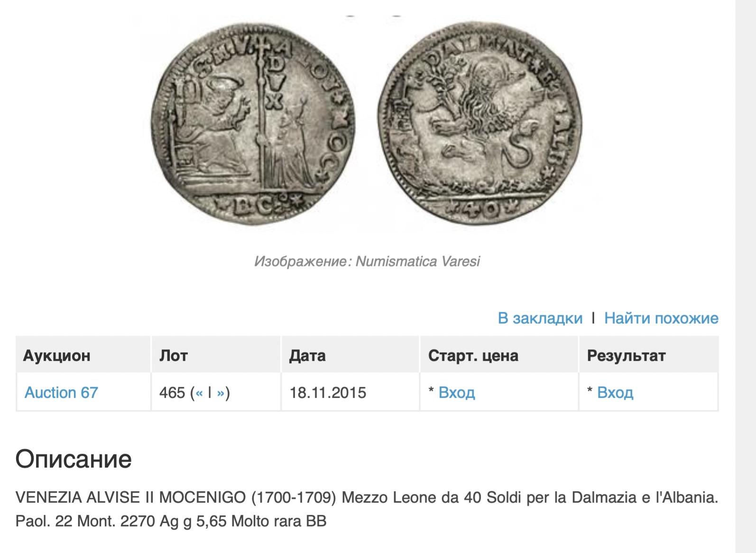Click the date cell 18.11.2015
The height and width of the screenshot is (553, 756).
(328, 392)
